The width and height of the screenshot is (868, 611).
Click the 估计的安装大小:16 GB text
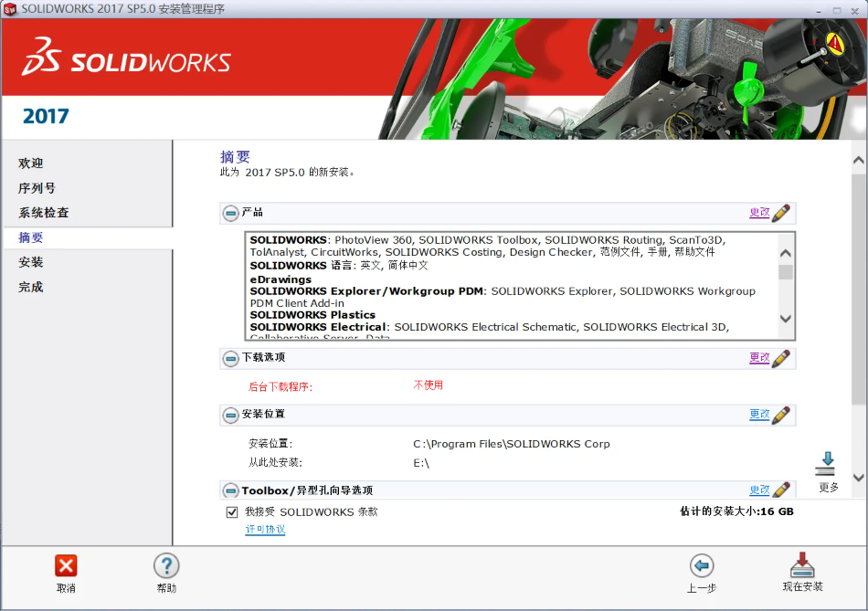[736, 511]
